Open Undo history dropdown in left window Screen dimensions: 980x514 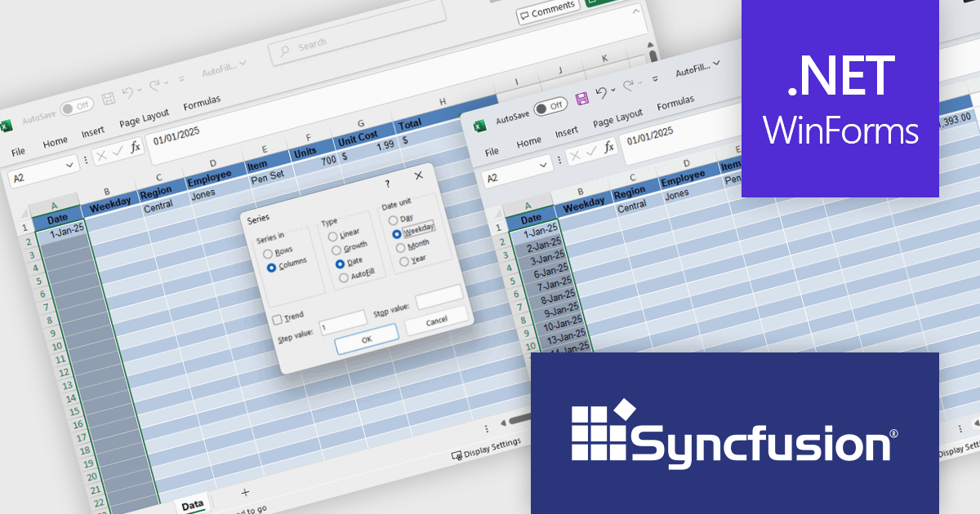click(x=141, y=90)
